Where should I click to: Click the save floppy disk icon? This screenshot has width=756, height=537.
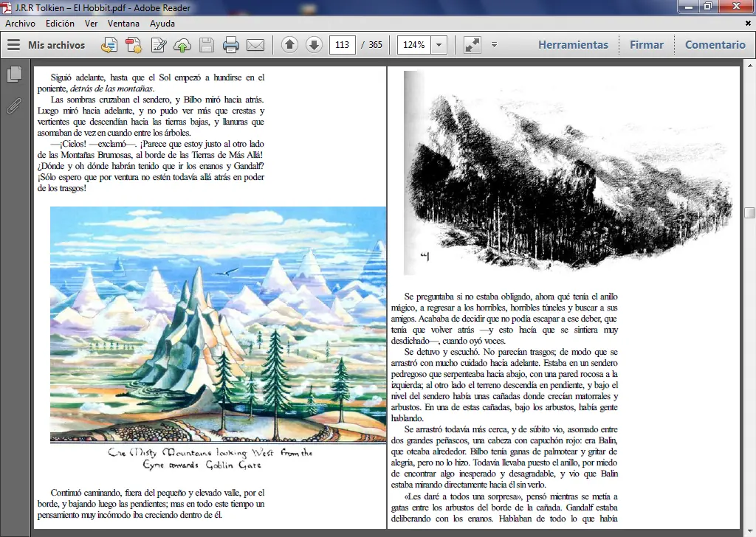point(207,45)
